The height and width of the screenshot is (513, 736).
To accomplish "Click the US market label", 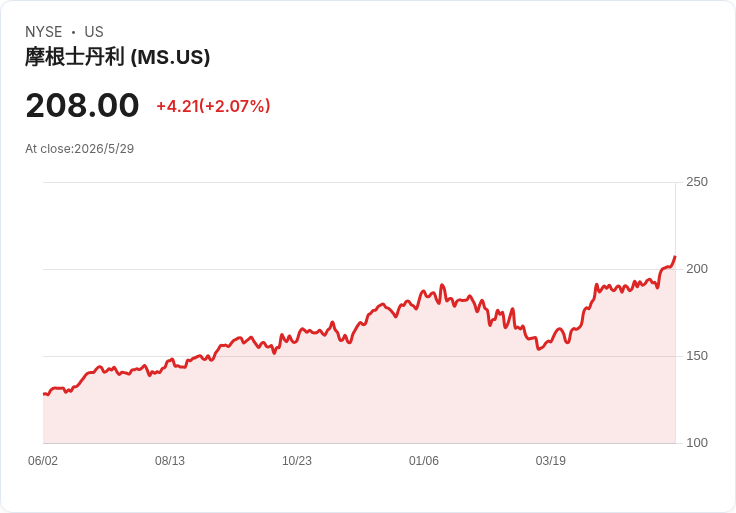I will click(94, 32).
